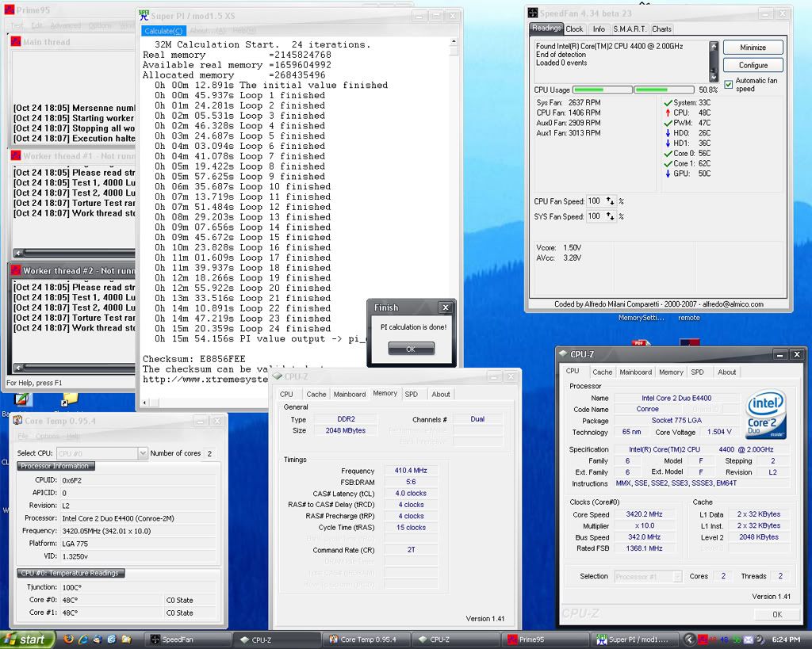
Task: Open the Processor Selection dropdown in CPU-Z
Action: tap(677, 576)
